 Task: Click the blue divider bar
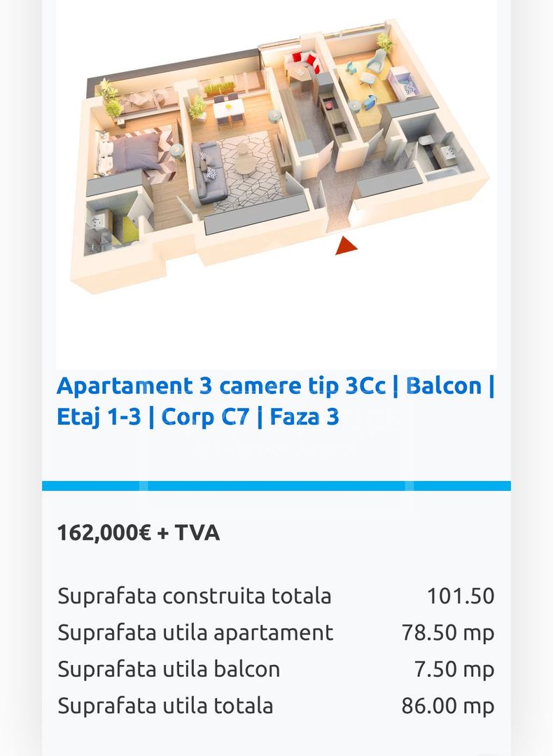[276, 486]
